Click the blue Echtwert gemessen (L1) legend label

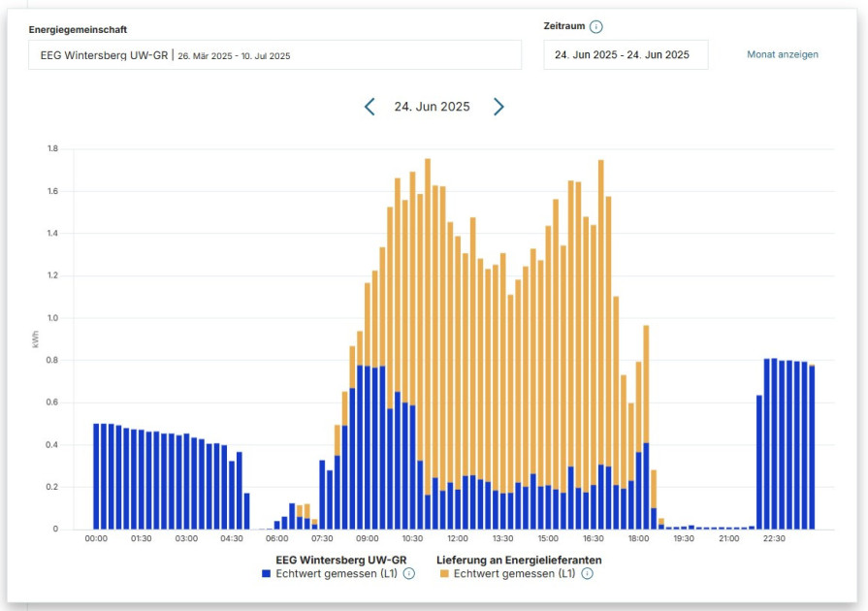(x=337, y=574)
